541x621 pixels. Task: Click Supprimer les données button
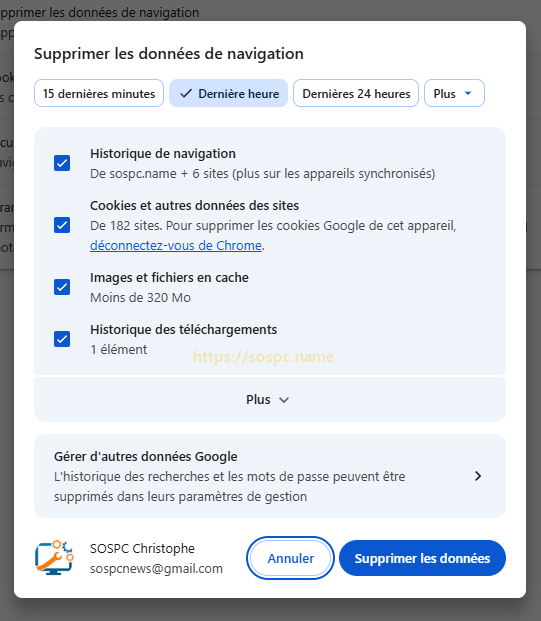coord(422,558)
